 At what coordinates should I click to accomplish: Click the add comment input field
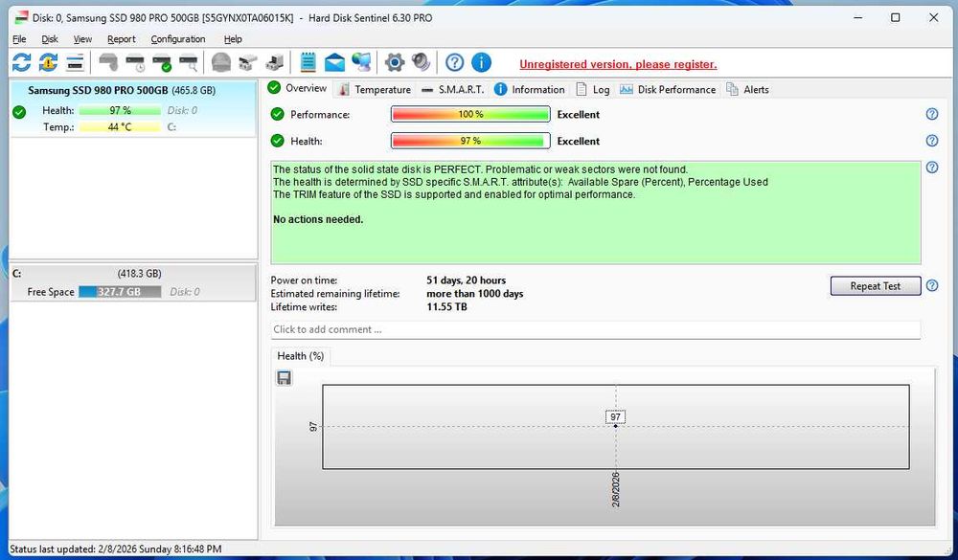[x=596, y=329]
